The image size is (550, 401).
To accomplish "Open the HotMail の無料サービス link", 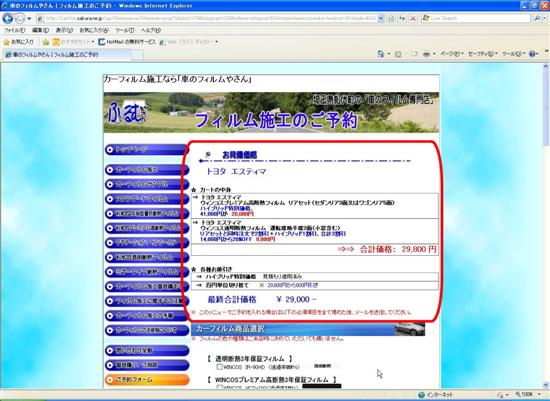I will [x=127, y=42].
